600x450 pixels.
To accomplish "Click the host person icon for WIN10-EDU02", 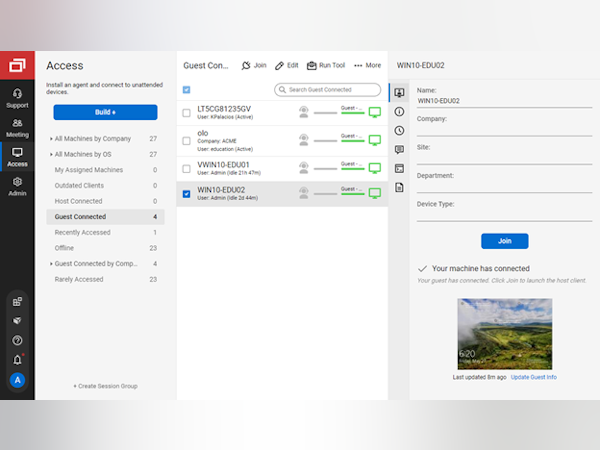I will point(304,194).
